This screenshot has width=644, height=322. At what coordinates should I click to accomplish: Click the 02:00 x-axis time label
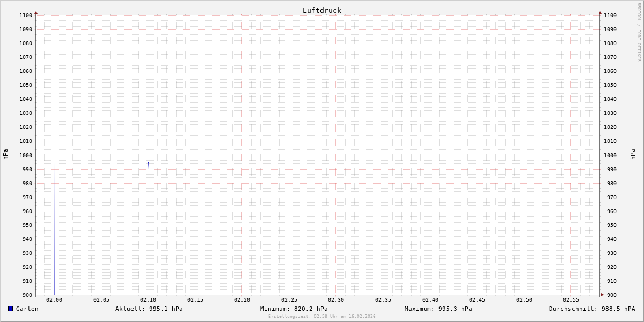[54, 300]
